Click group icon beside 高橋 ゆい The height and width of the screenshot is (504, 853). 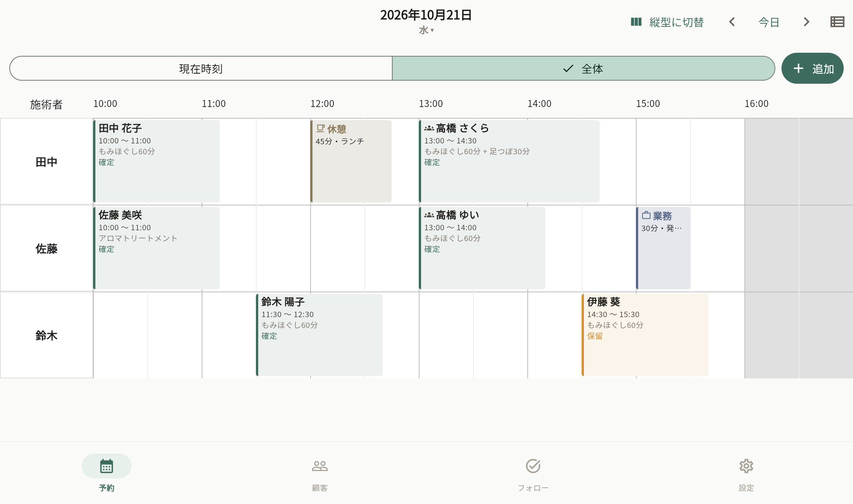tap(429, 215)
